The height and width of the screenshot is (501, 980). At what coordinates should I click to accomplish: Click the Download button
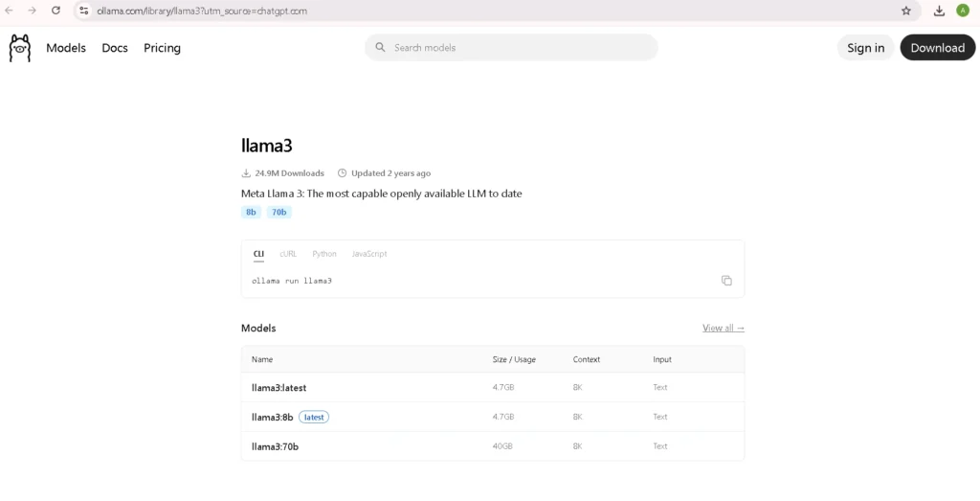(x=938, y=48)
